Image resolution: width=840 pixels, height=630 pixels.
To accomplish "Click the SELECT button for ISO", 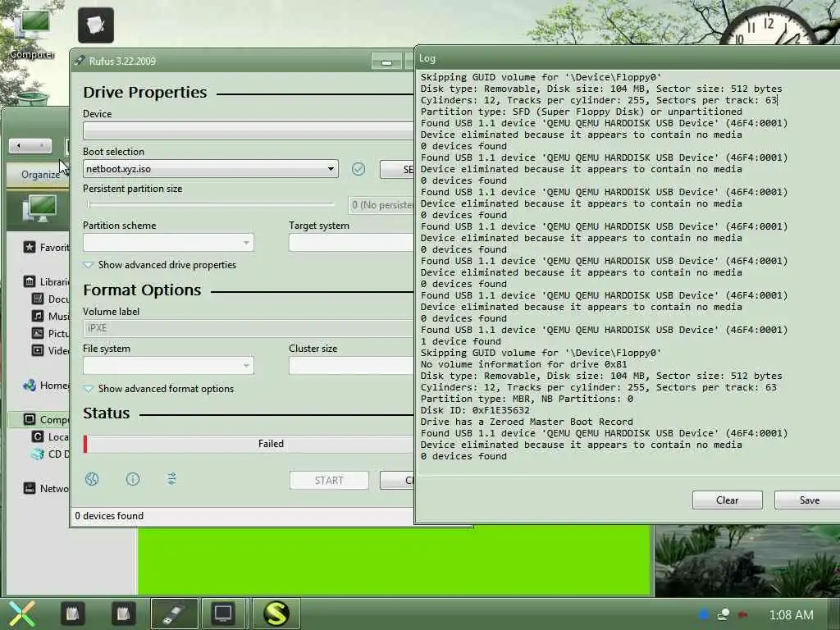I will click(397, 169).
